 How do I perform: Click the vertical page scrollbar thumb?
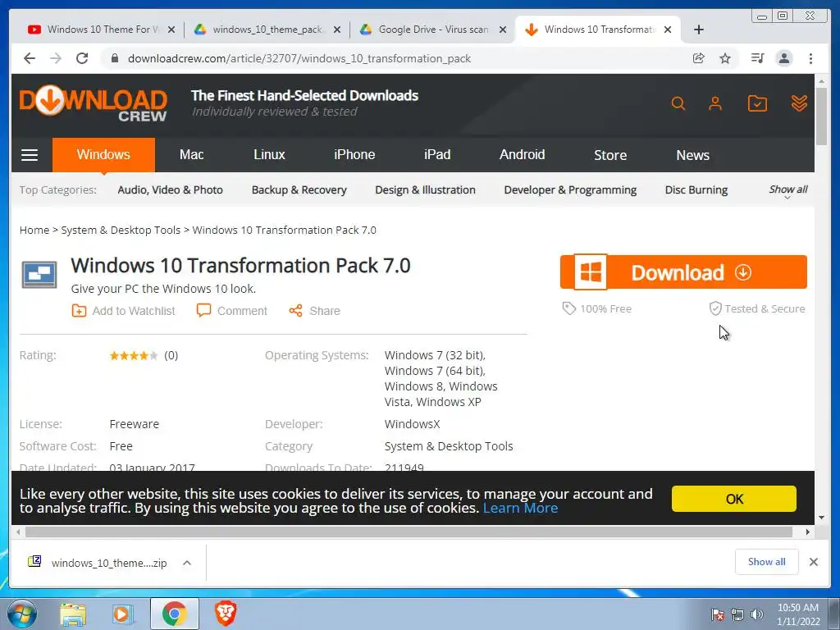(821, 115)
